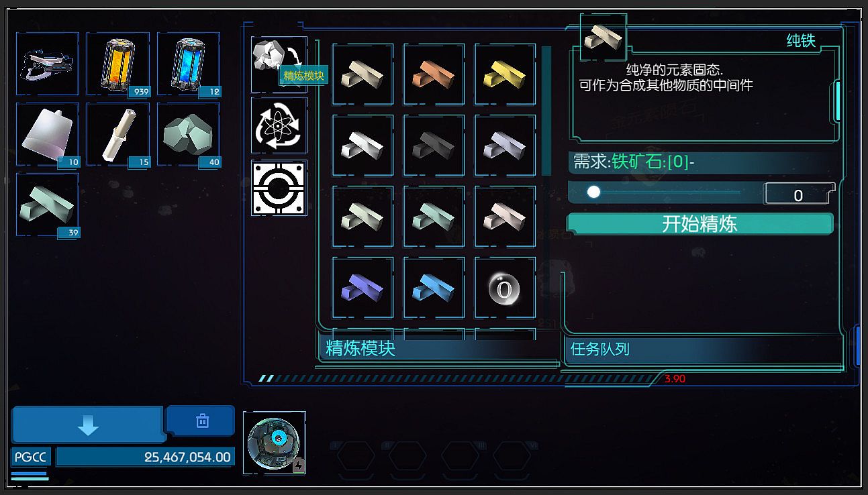
Task: Click the blue down-arrow transfer button
Action: pos(88,425)
